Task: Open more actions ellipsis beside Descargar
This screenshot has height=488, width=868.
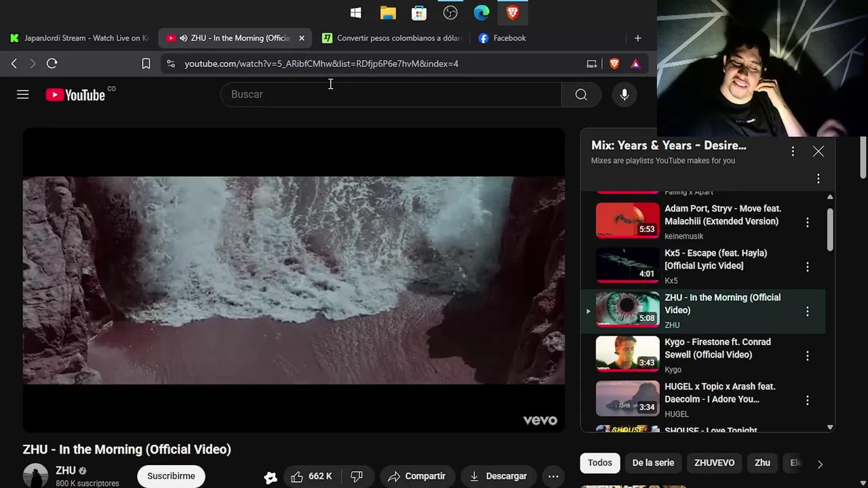Action: click(553, 476)
